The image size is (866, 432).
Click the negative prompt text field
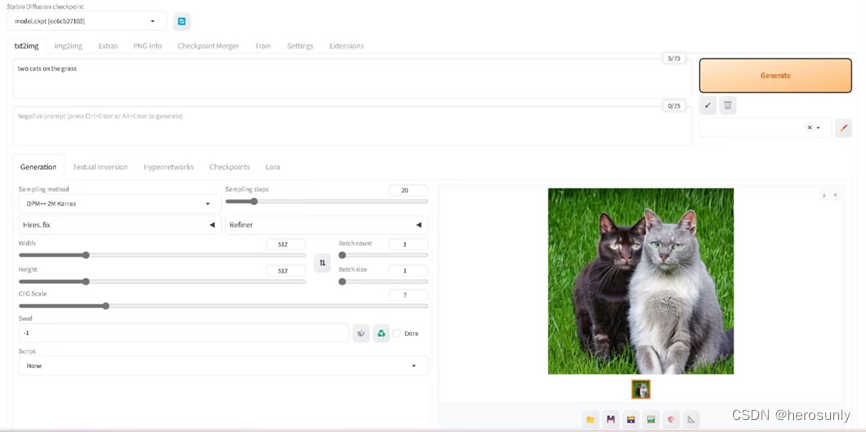click(340, 125)
